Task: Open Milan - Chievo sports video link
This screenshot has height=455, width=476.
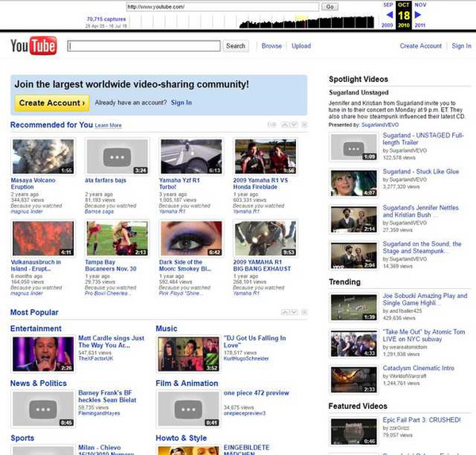Action: [106, 450]
